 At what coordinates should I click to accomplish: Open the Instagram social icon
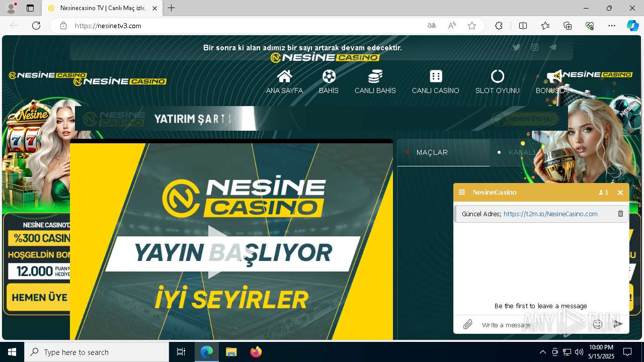[x=535, y=47]
